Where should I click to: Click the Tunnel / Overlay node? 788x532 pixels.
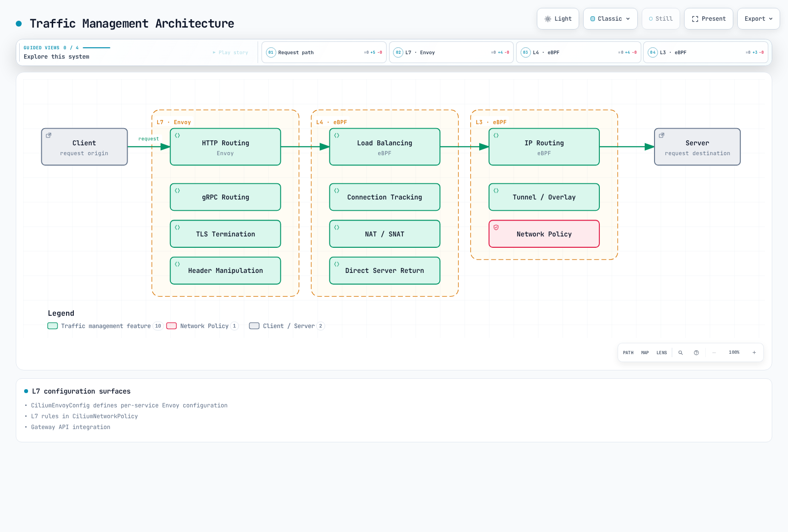(544, 197)
